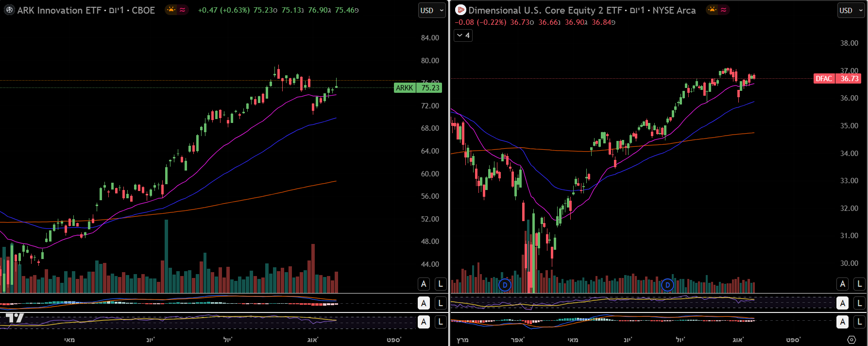
Task: Open the USD currency dropdown on ARKK chart
Action: tap(432, 10)
